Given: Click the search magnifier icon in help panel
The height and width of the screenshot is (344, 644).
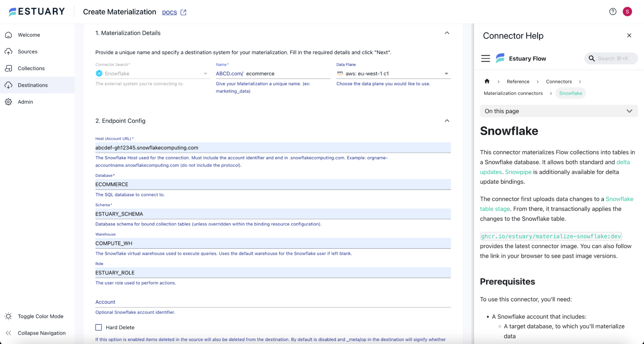Looking at the screenshot, I should (591, 58).
